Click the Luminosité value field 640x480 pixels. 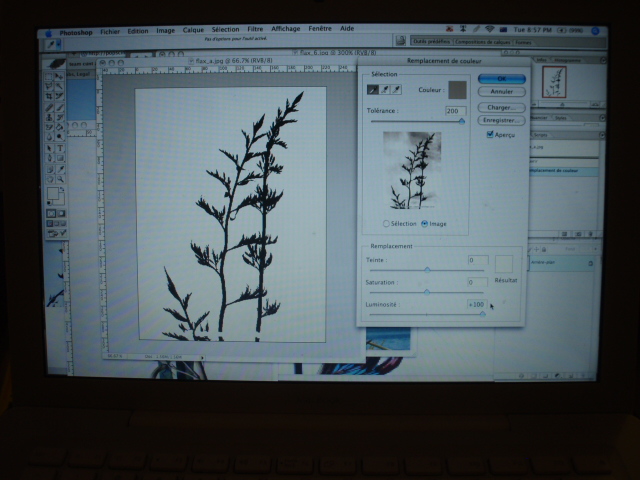click(477, 304)
